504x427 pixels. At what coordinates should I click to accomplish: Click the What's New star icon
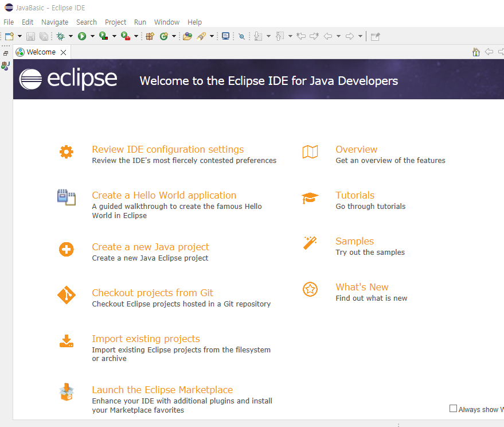pos(310,289)
